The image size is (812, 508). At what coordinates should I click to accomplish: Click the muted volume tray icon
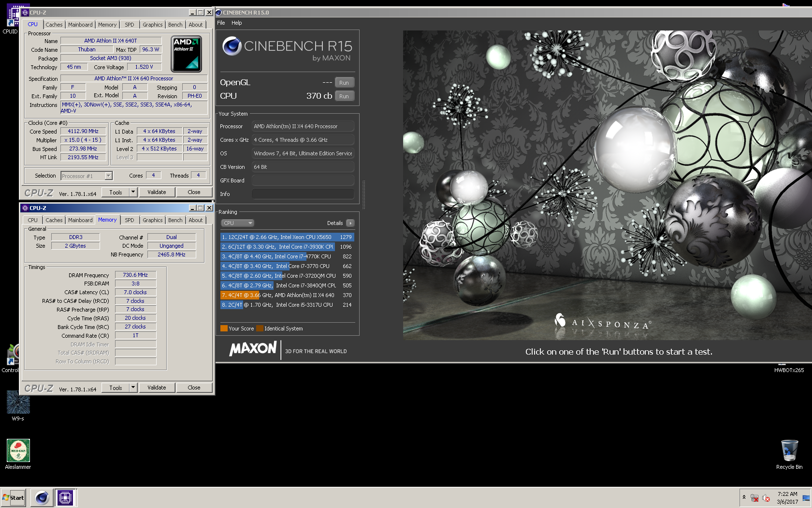766,498
